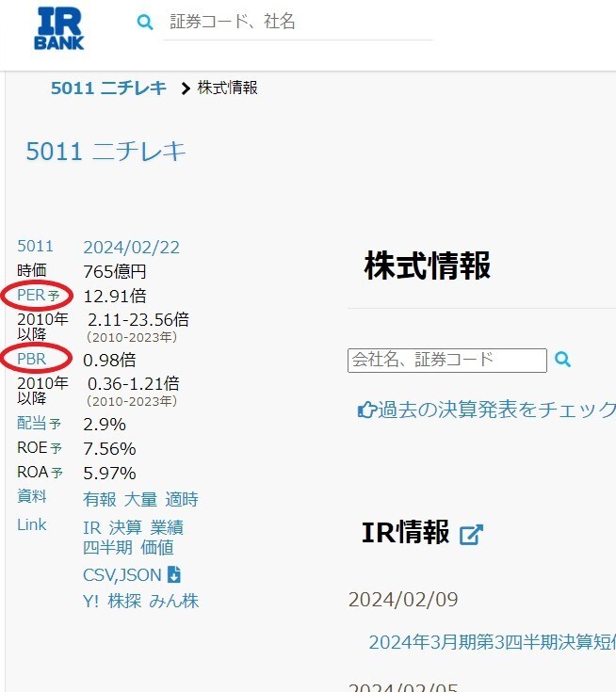Select the 0.98倍 PBR value

point(109,360)
